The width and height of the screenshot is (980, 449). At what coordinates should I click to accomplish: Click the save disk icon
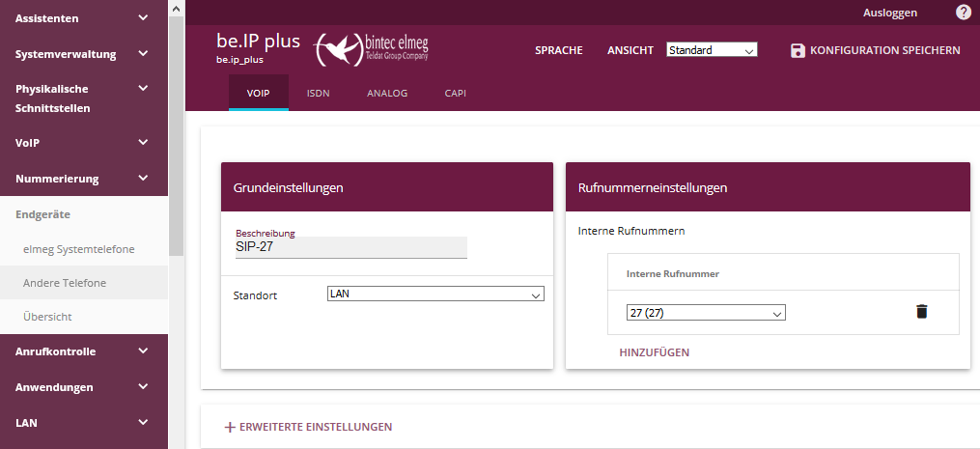tap(798, 50)
